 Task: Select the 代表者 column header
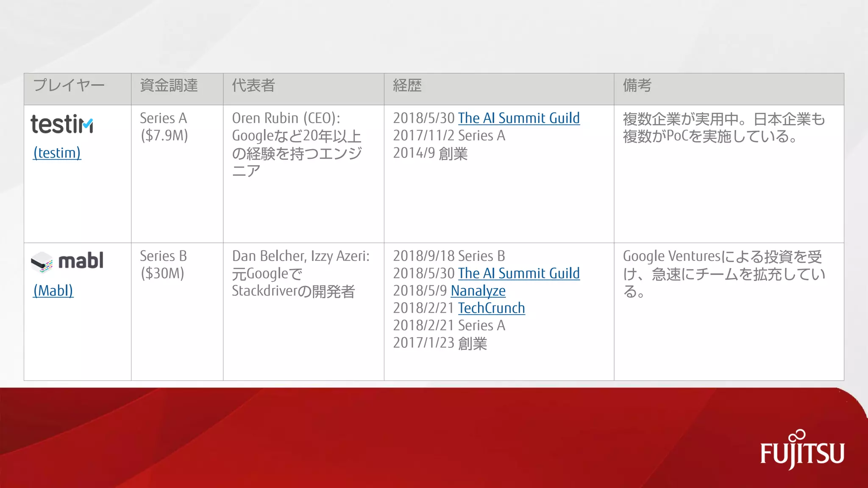303,89
